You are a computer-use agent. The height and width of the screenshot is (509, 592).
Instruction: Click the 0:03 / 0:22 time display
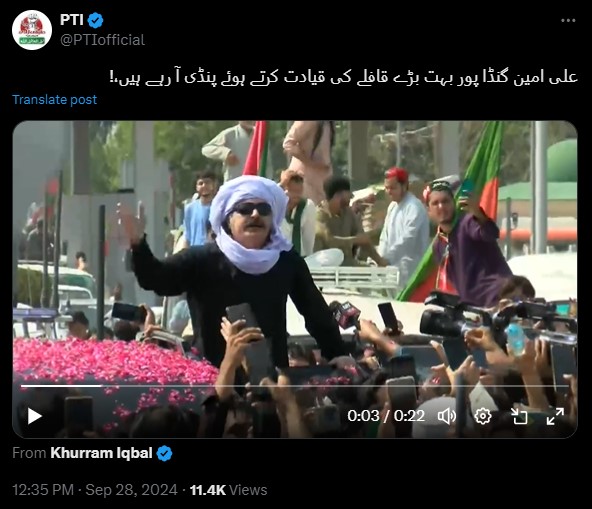point(386,416)
